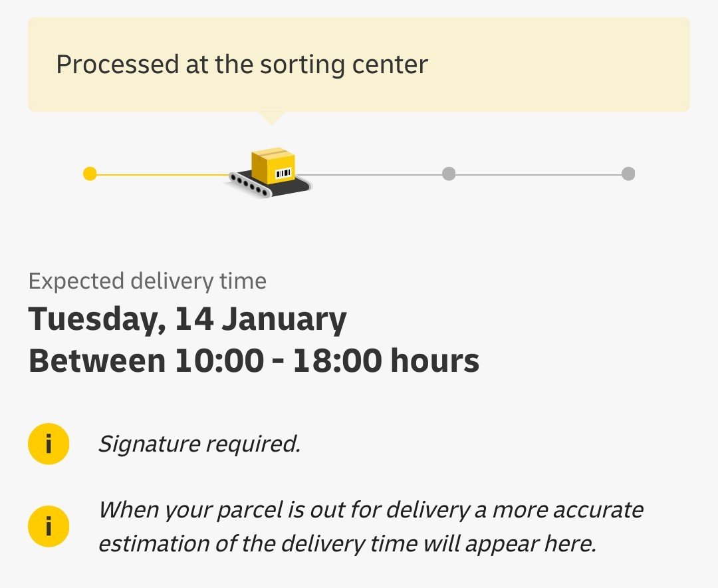Select the first yellow progress dot

[90, 174]
